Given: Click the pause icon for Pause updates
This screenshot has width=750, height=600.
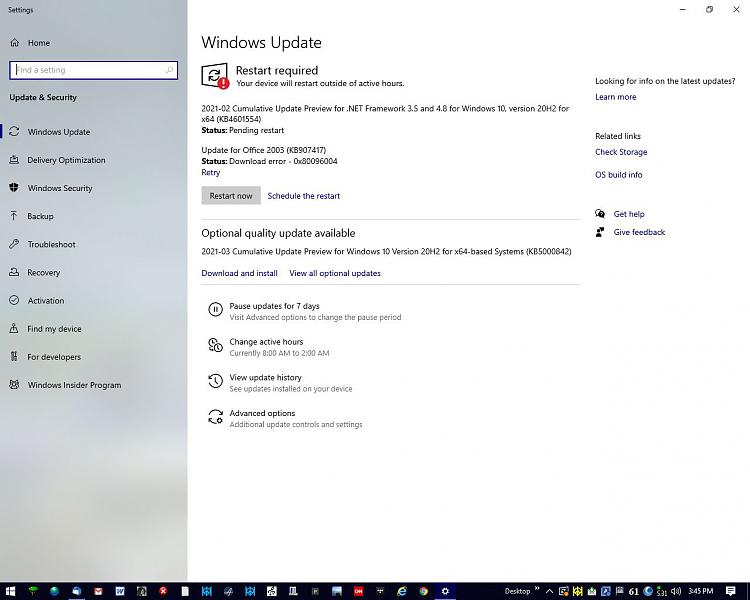Looking at the screenshot, I should 215,310.
